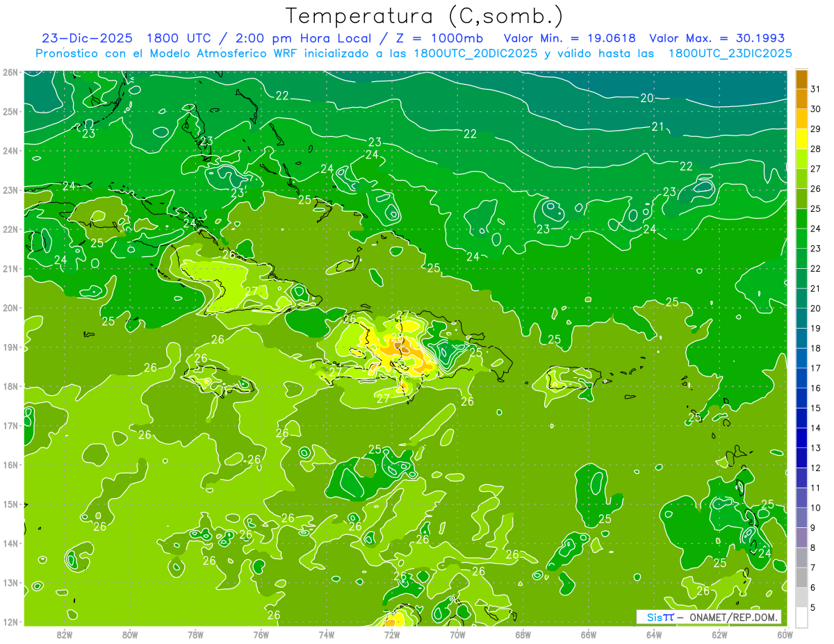The width and height of the screenshot is (834, 644).
Task: Click the teal colorbar segment between 19 and 20
Action: pyautogui.click(x=801, y=318)
